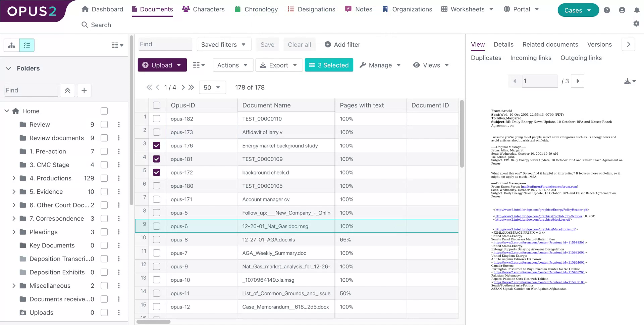Switch to the Related documents tab
Image resolution: width=644 pixels, height=325 pixels.
(x=550, y=44)
